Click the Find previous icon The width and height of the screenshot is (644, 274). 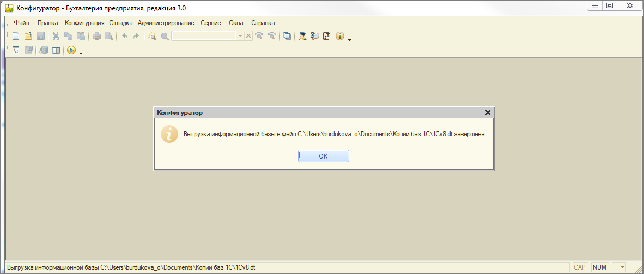(271, 36)
